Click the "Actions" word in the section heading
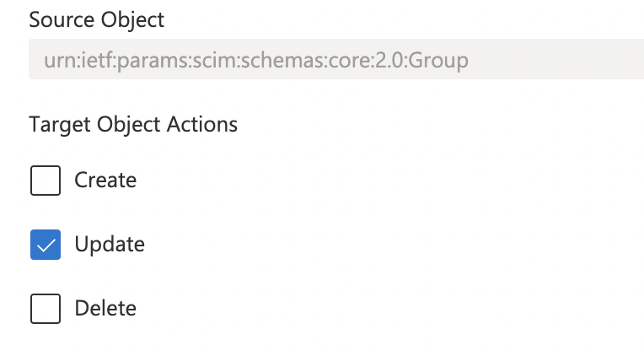This screenshot has width=644, height=356. (x=201, y=125)
